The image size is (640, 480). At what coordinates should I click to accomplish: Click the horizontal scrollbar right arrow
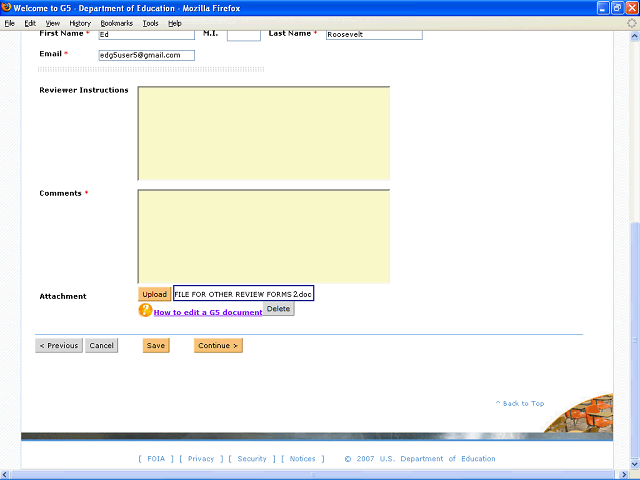click(x=624, y=475)
